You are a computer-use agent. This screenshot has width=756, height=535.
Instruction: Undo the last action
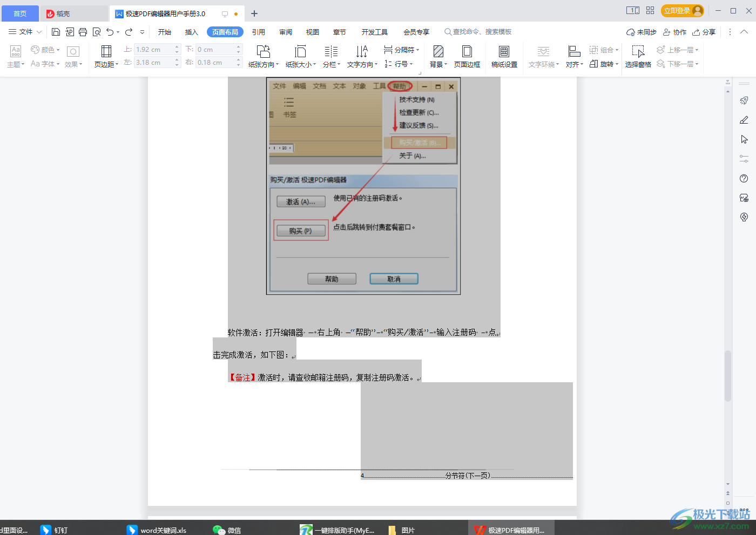pyautogui.click(x=110, y=32)
